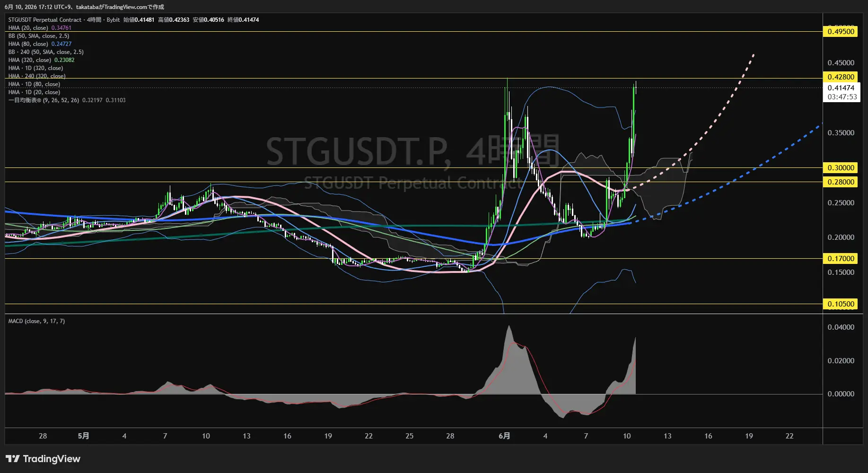The height and width of the screenshot is (473, 868).
Task: Select the HMA · 1D (320, close) legend
Action: click(35, 68)
